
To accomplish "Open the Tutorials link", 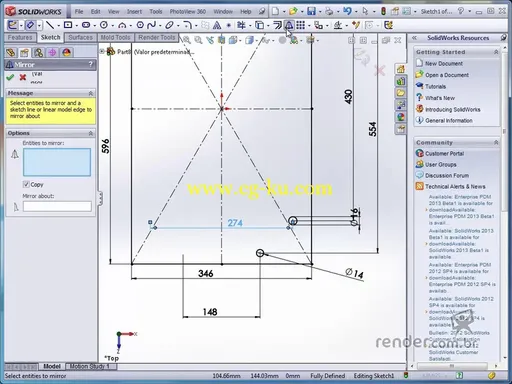I will click(435, 86).
